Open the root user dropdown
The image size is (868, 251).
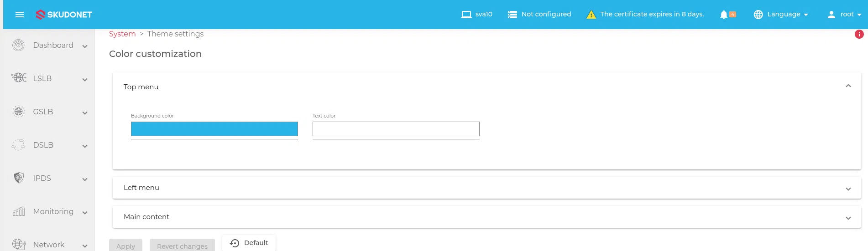coord(844,15)
